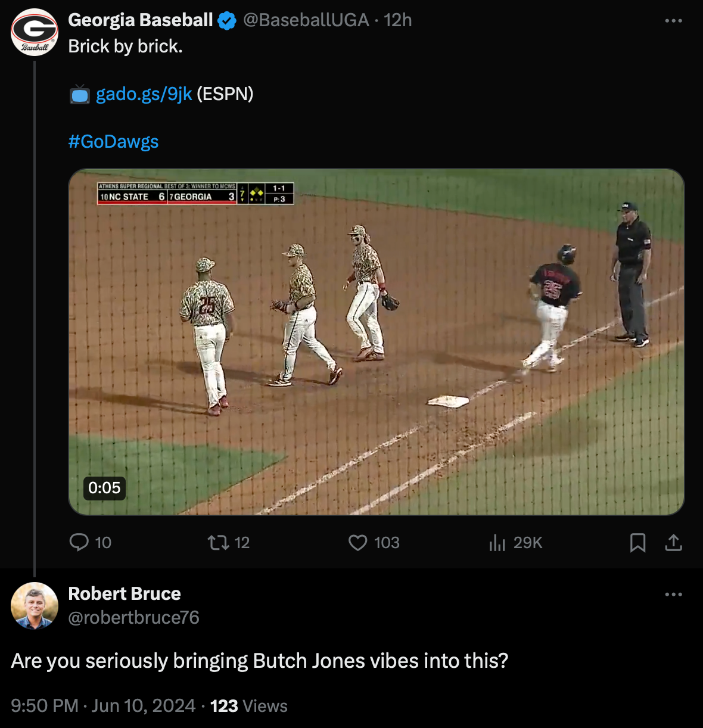
Task: Open Georgia Baseball profile avatar
Action: coord(35,32)
